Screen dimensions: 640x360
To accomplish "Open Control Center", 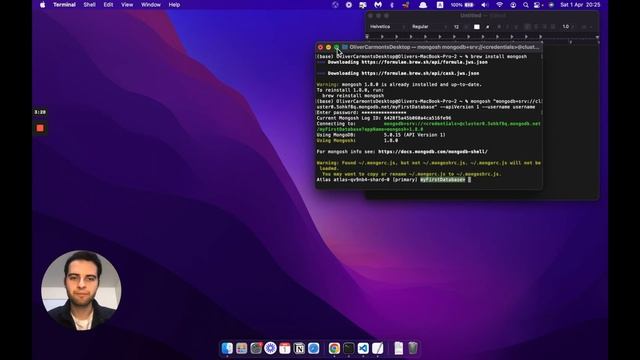I will (x=538, y=5).
